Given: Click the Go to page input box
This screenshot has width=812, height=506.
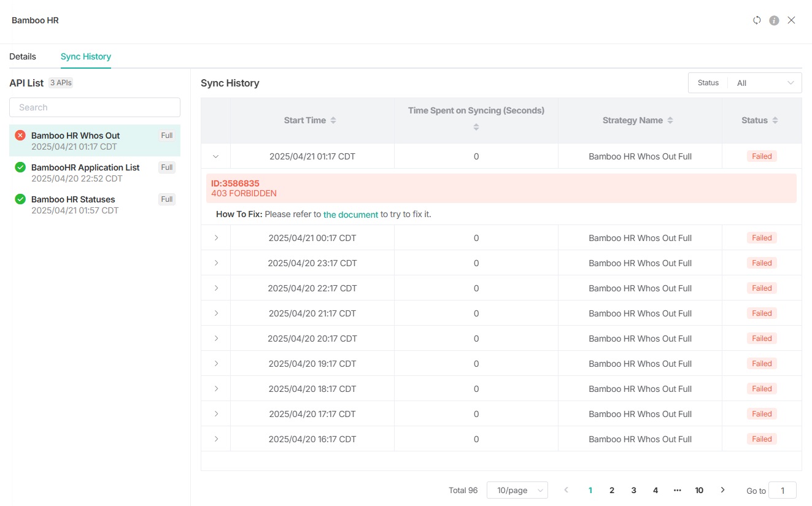Looking at the screenshot, I should click(782, 490).
